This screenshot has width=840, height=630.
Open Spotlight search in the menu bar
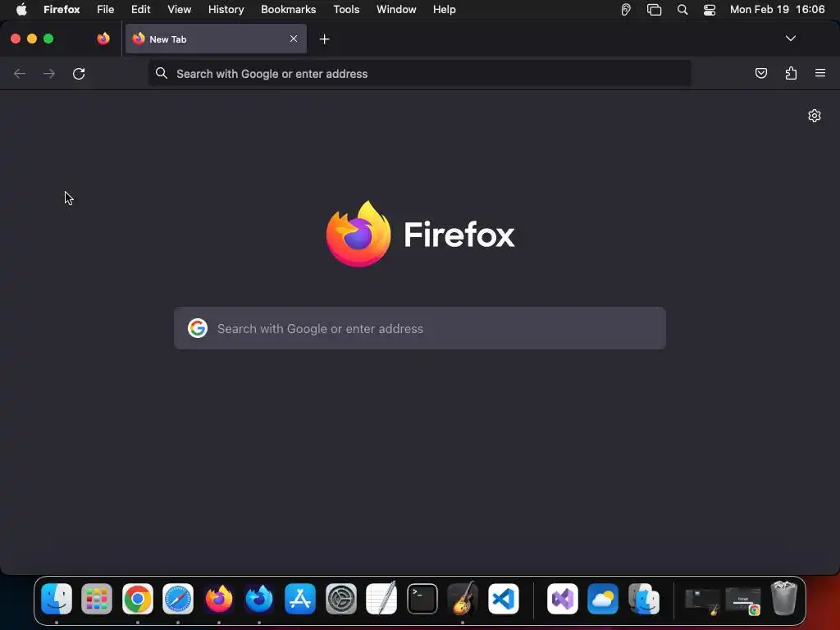tap(682, 10)
